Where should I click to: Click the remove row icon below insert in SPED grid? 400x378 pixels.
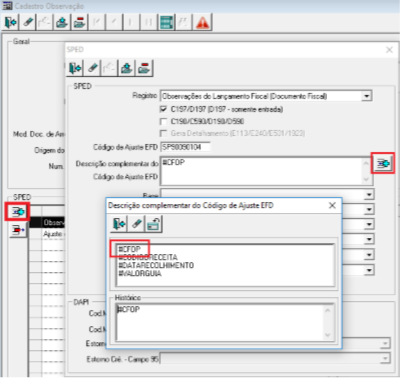[x=17, y=230]
